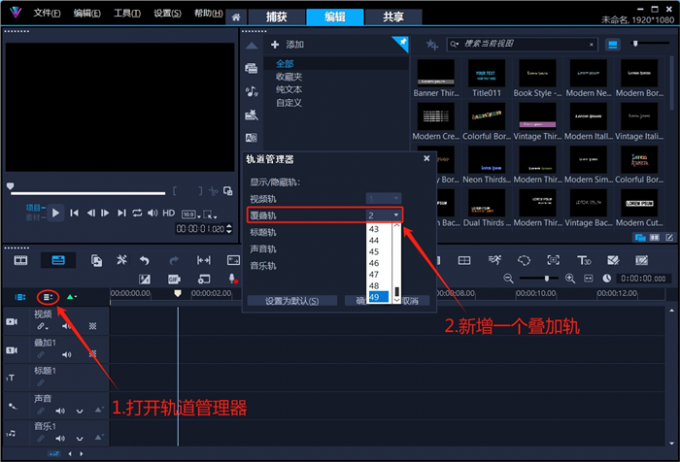This screenshot has height=462, width=680.
Task: Toggle library list view
Action: point(613,45)
